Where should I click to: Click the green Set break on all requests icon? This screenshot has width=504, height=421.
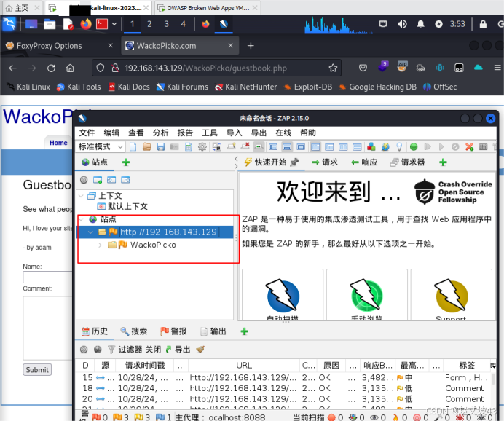pos(414,147)
